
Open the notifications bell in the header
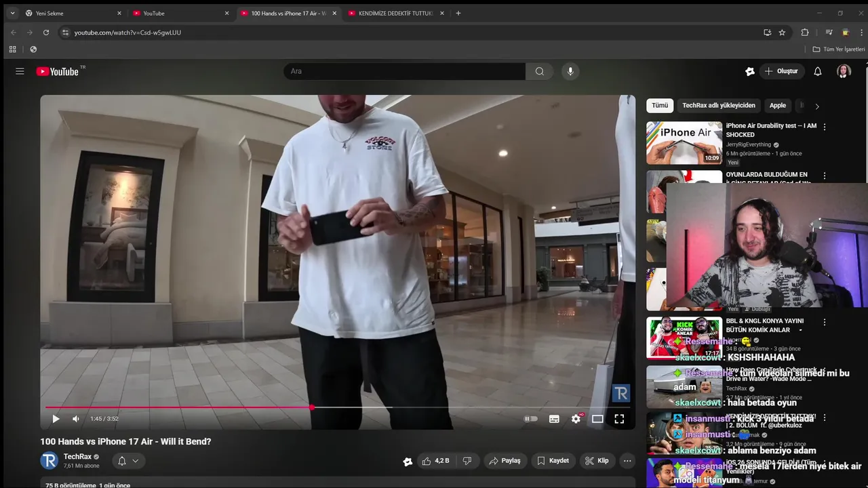[x=818, y=71]
